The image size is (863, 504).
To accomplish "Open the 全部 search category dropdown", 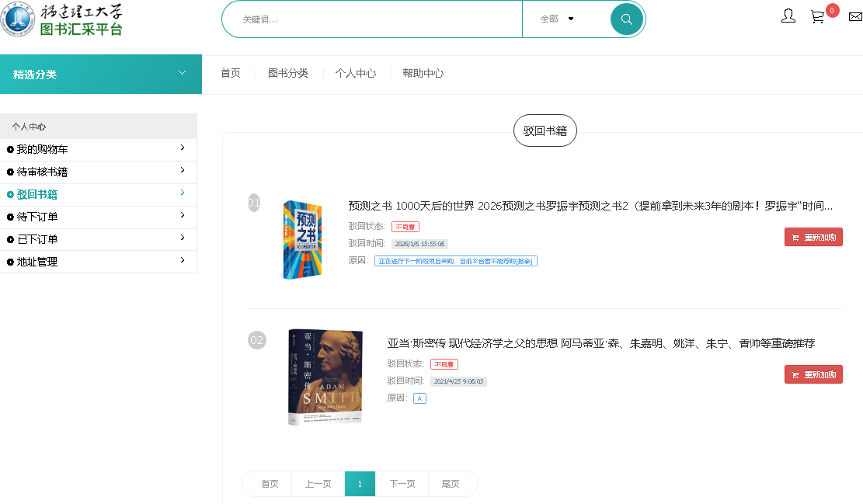I will tap(556, 19).
